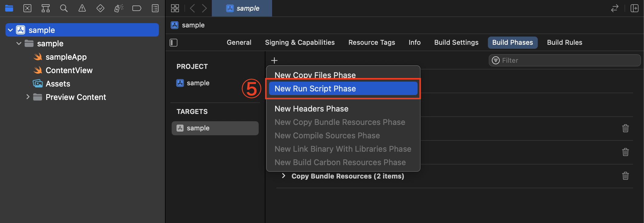This screenshot has height=223, width=644.
Task: Open the Test navigator diamond icon
Action: click(100, 8)
